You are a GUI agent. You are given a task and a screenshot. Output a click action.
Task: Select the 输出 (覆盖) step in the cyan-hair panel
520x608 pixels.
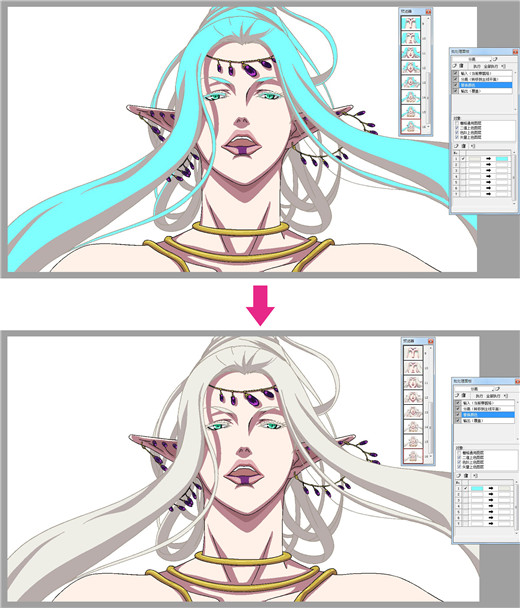(x=485, y=91)
